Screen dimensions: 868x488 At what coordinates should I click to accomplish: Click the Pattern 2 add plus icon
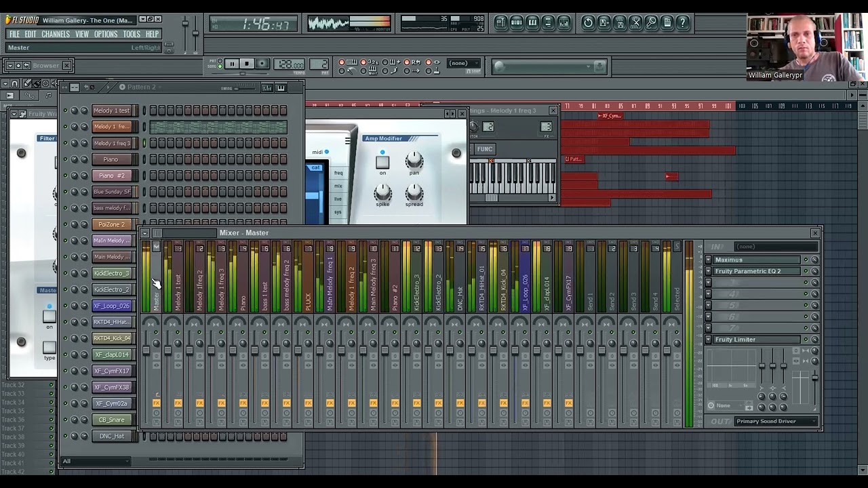(x=122, y=87)
